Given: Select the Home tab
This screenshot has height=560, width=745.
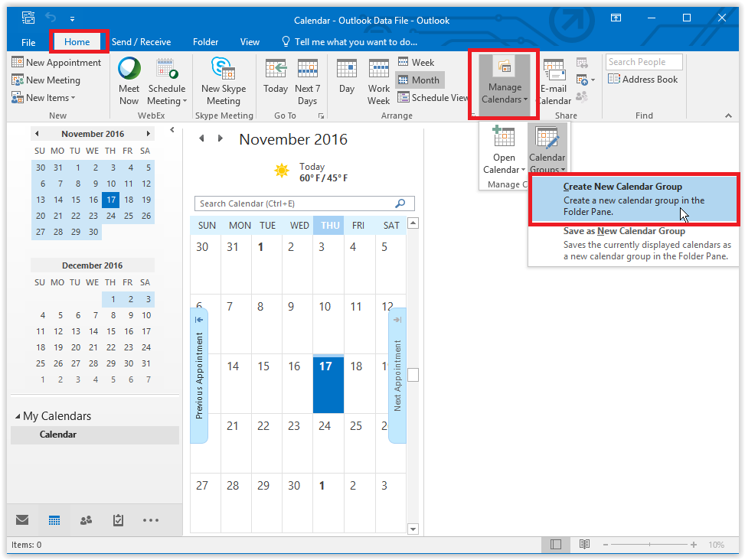Looking at the screenshot, I should [77, 42].
